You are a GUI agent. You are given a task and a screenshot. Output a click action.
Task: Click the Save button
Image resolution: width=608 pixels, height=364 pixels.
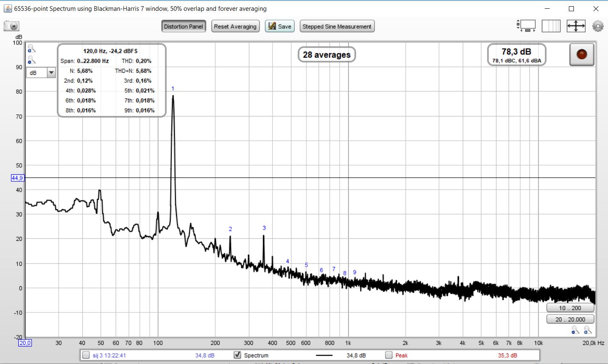280,26
